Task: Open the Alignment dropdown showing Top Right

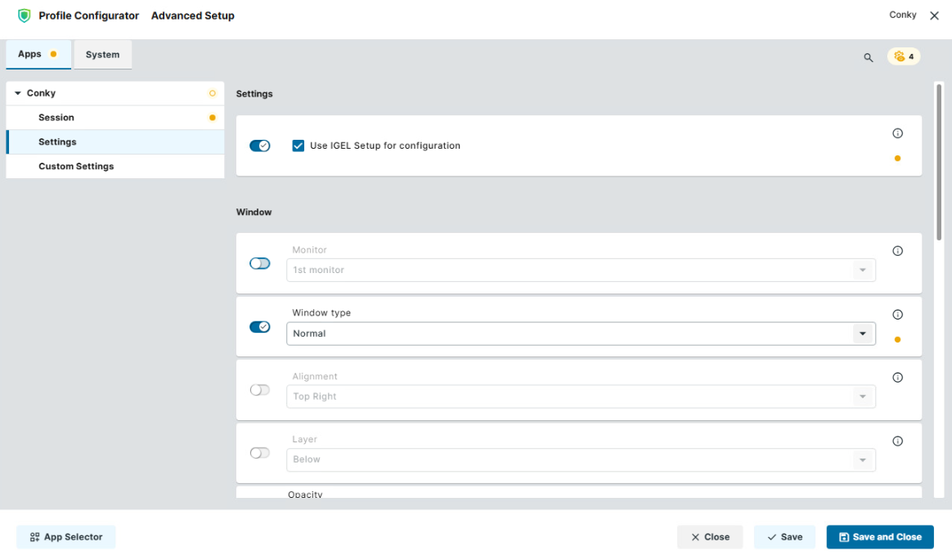Action: 581,396
